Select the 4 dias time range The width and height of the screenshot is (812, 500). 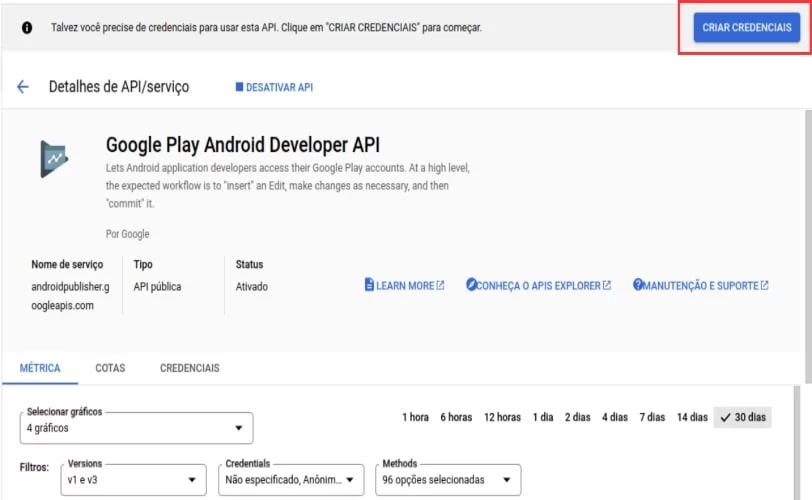615,417
